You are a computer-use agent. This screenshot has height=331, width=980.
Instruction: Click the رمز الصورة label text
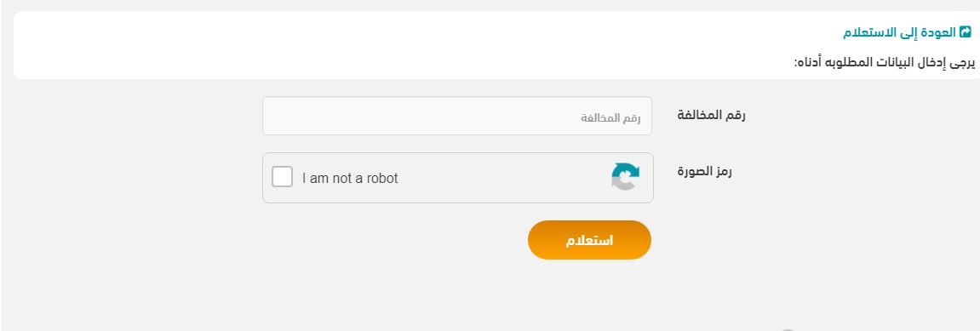coord(704,170)
